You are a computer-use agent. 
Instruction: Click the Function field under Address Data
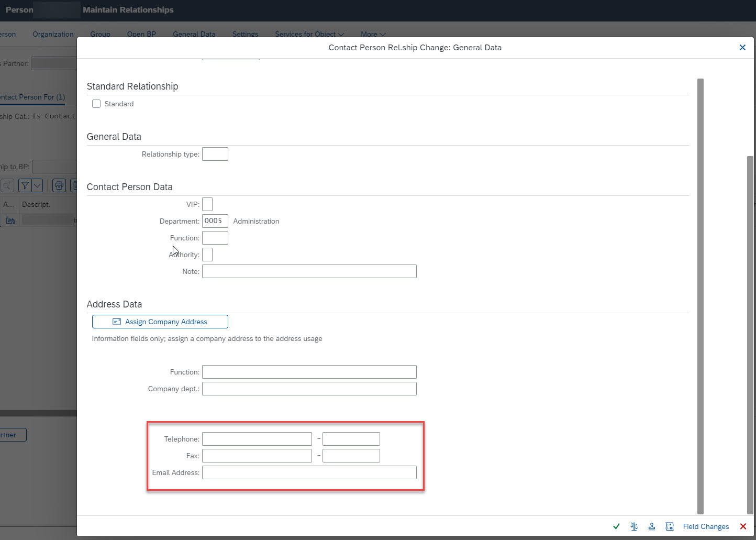[309, 372]
